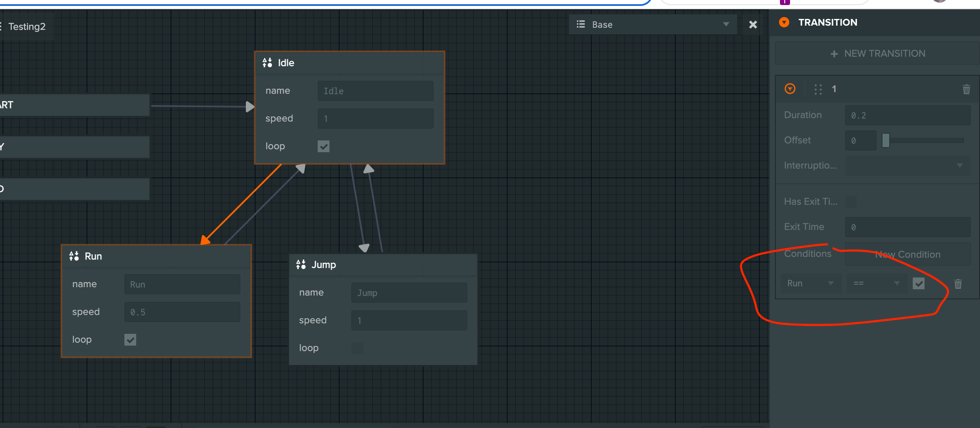Toggle the Idle state loop checkbox
Viewport: 980px width, 428px height.
pyautogui.click(x=324, y=146)
